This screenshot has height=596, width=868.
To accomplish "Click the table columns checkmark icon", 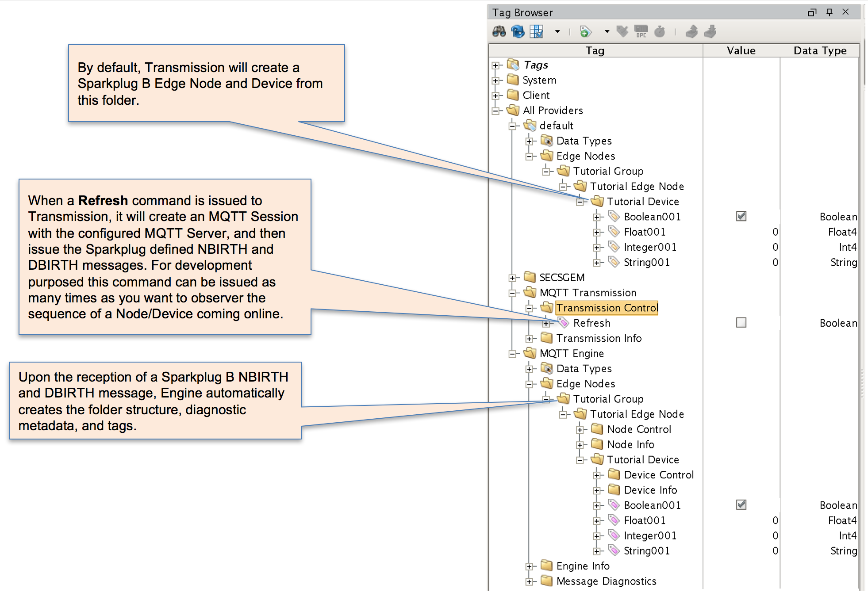I will pos(536,31).
